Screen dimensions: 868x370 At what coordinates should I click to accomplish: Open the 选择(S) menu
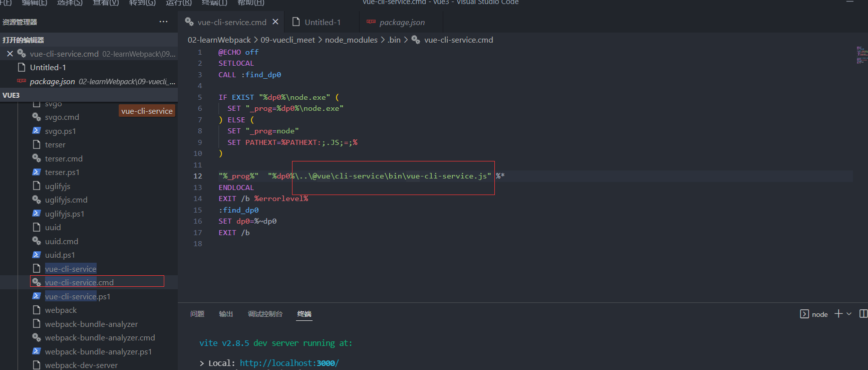coord(70,3)
